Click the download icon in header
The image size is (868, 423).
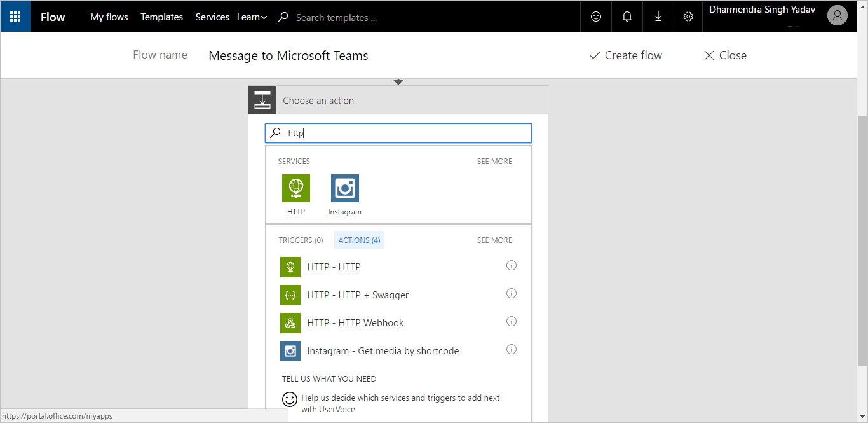coord(658,17)
